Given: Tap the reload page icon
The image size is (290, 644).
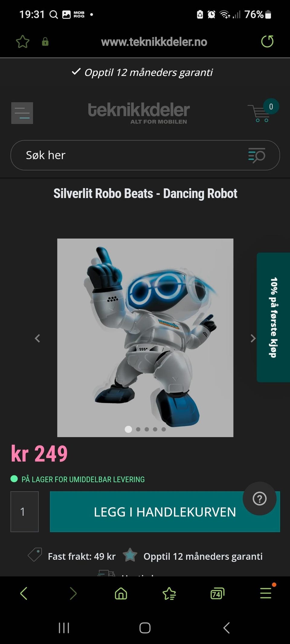Looking at the screenshot, I should tap(267, 41).
